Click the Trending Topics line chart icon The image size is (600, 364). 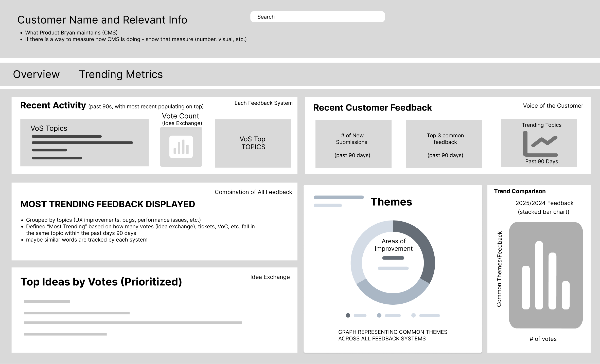tap(540, 144)
